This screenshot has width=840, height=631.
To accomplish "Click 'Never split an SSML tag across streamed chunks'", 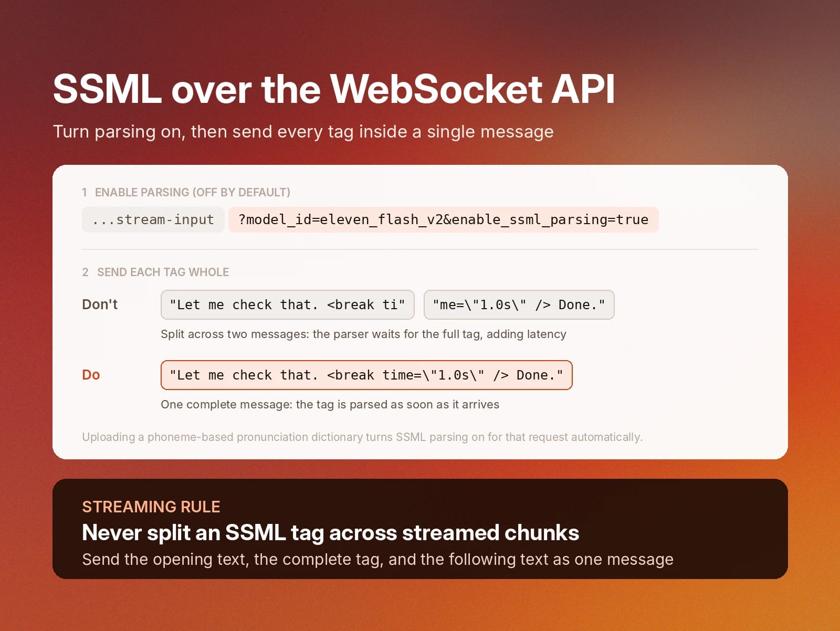I will click(331, 533).
